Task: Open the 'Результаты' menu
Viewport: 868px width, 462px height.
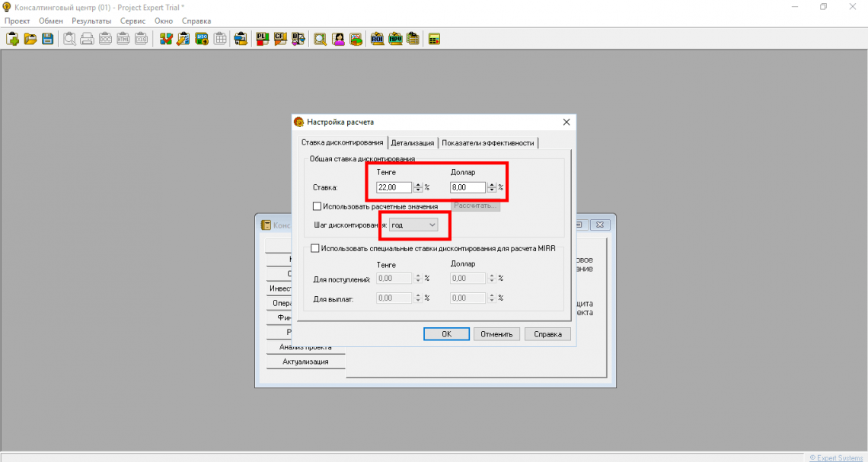Action: tap(91, 21)
